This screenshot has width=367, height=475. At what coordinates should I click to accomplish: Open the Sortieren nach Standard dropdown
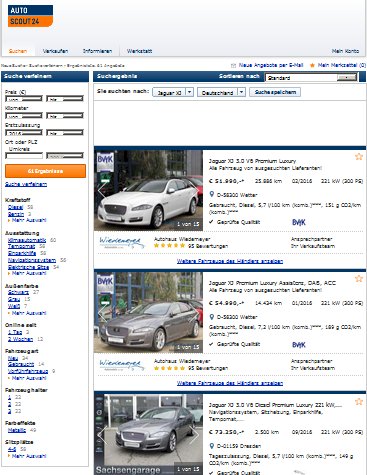(347, 78)
